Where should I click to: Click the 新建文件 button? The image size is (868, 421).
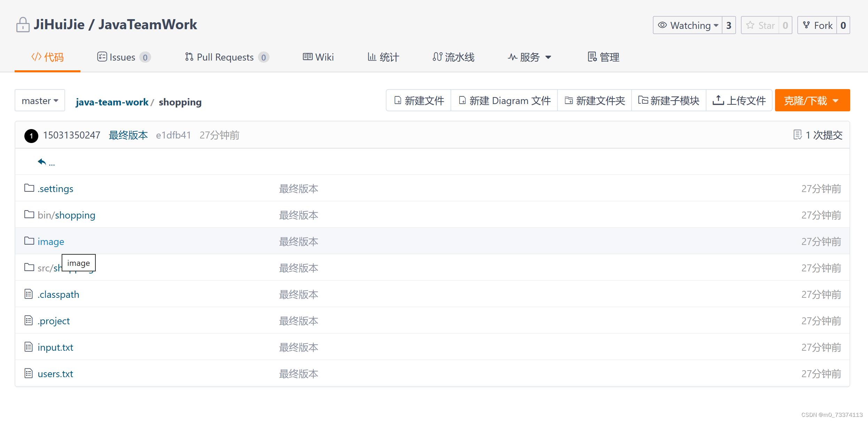tap(419, 101)
